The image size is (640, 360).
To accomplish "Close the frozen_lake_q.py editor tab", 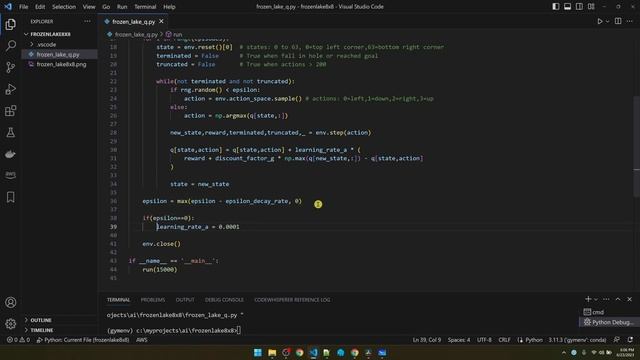I will [161, 21].
